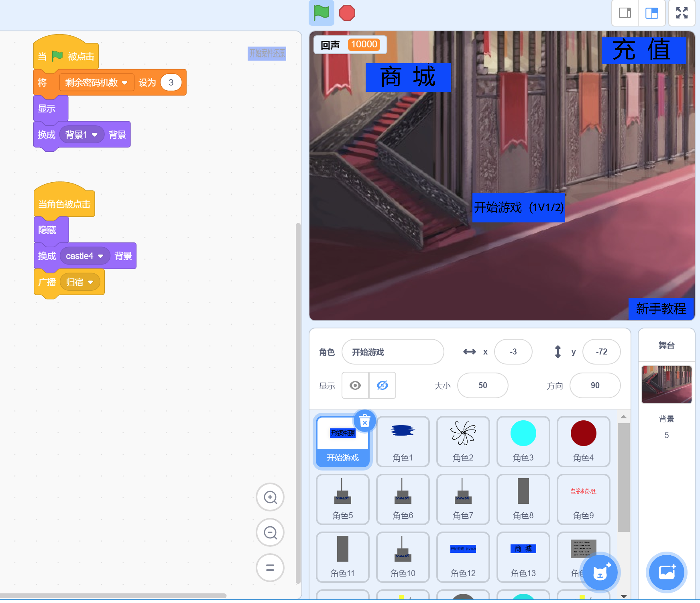Select sprite 角色13
This screenshot has width=700, height=603.
click(x=523, y=558)
